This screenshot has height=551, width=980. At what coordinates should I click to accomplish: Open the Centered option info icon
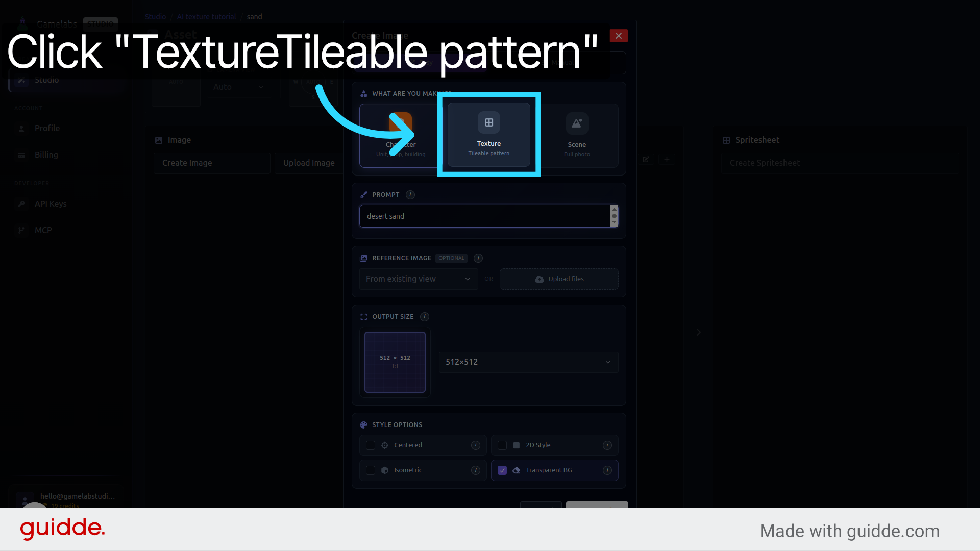click(x=476, y=445)
